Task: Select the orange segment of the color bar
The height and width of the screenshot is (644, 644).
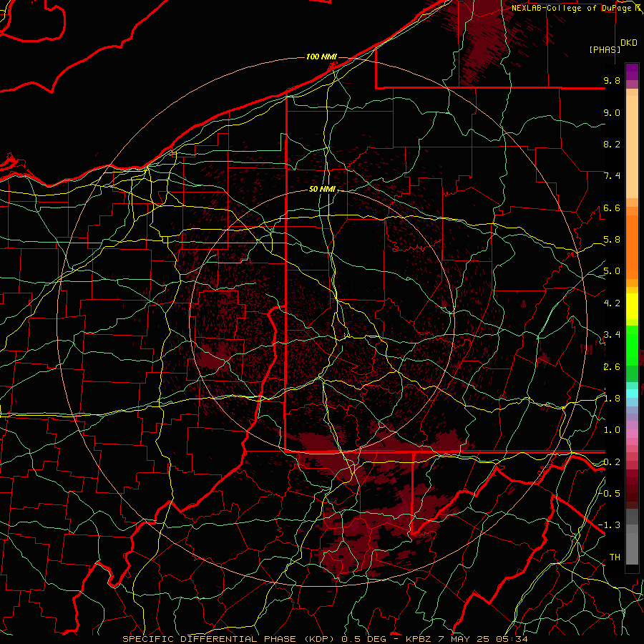Action: point(632,248)
